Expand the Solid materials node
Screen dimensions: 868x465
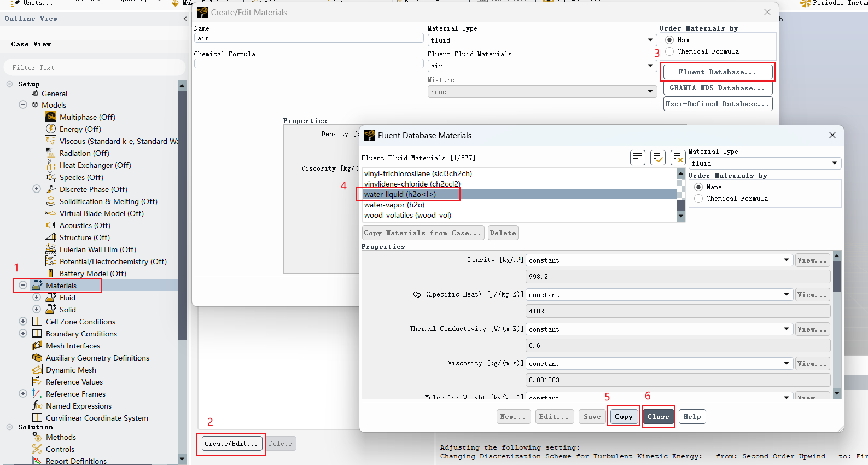pos(37,309)
